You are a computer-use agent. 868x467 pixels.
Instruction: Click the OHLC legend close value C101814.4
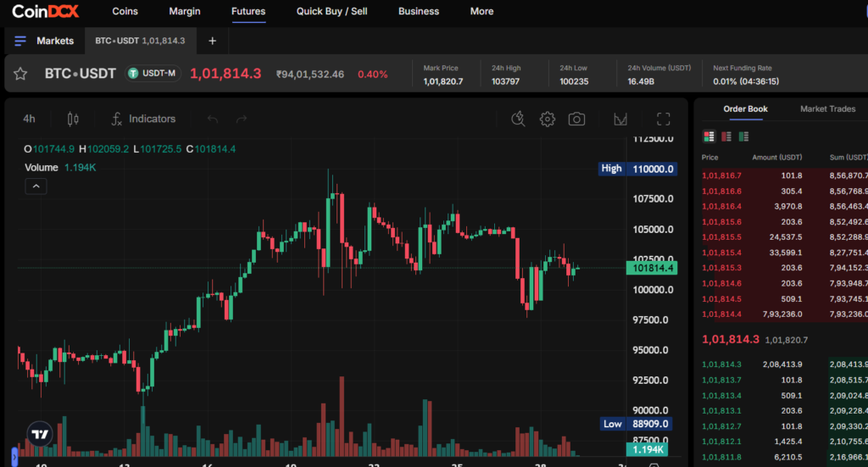click(211, 149)
